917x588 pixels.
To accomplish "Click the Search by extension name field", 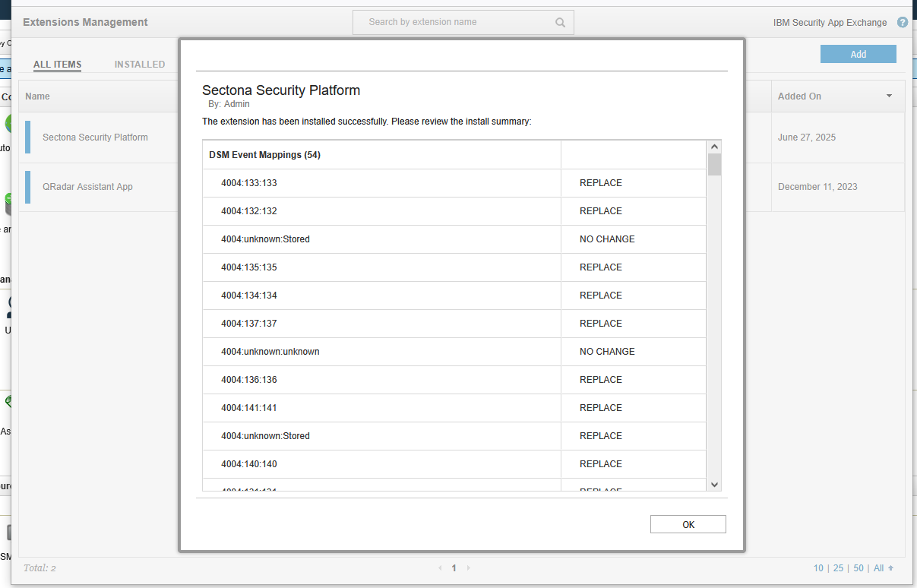I will 456,22.
